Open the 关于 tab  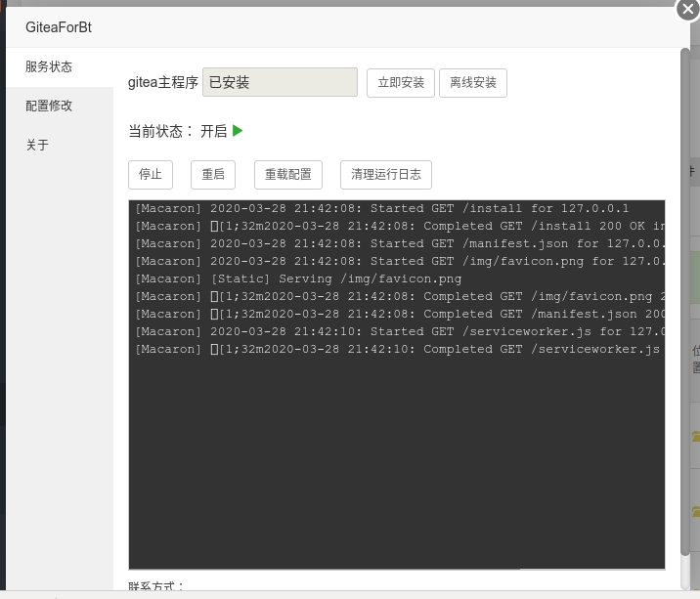60,145
